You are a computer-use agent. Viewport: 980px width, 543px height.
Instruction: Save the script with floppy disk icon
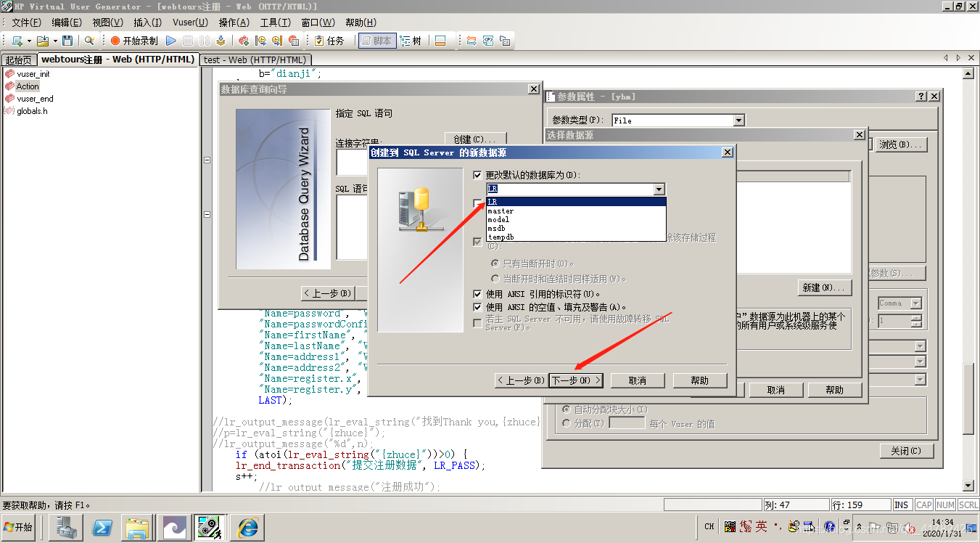click(67, 41)
